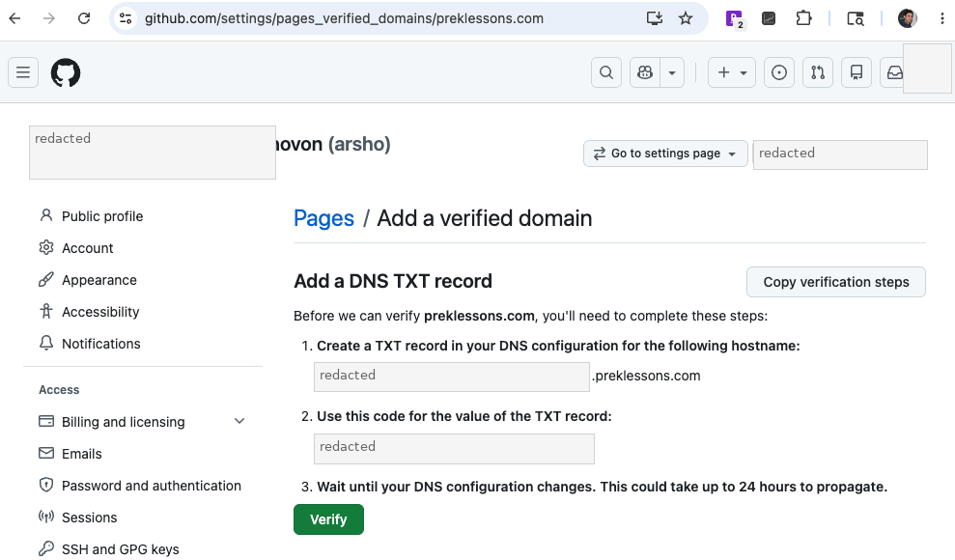Open Issues icon in GitHub header
This screenshot has width=955, height=560.
click(779, 72)
